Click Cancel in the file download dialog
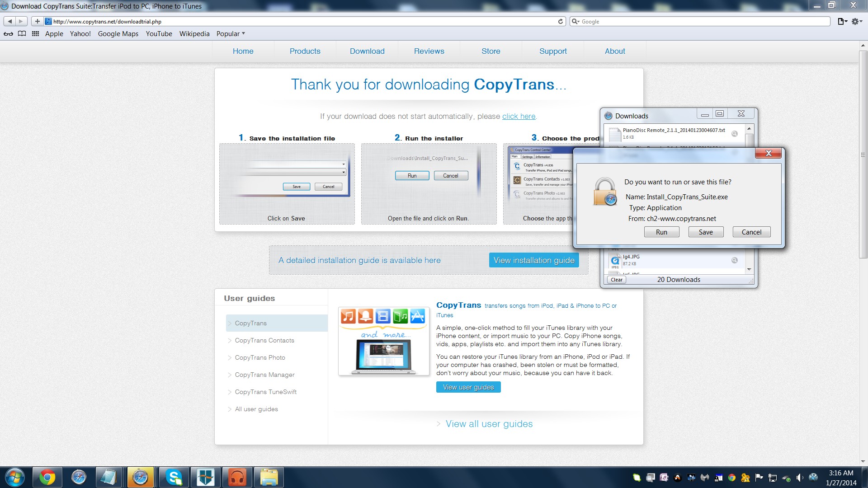The height and width of the screenshot is (488, 868). pyautogui.click(x=751, y=232)
